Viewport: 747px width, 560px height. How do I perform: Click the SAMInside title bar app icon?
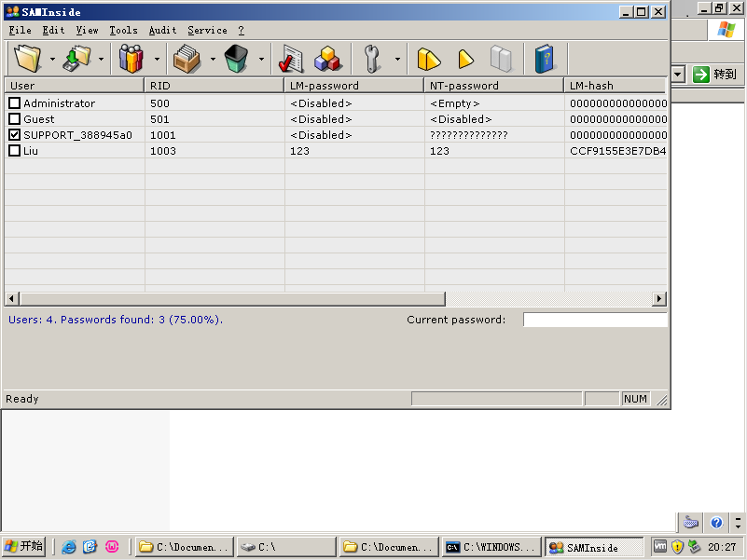[x=13, y=11]
